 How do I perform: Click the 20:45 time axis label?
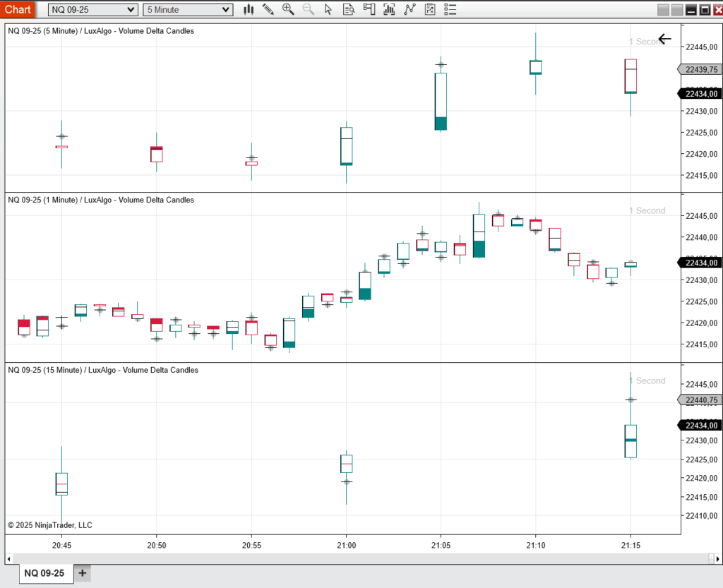62,545
